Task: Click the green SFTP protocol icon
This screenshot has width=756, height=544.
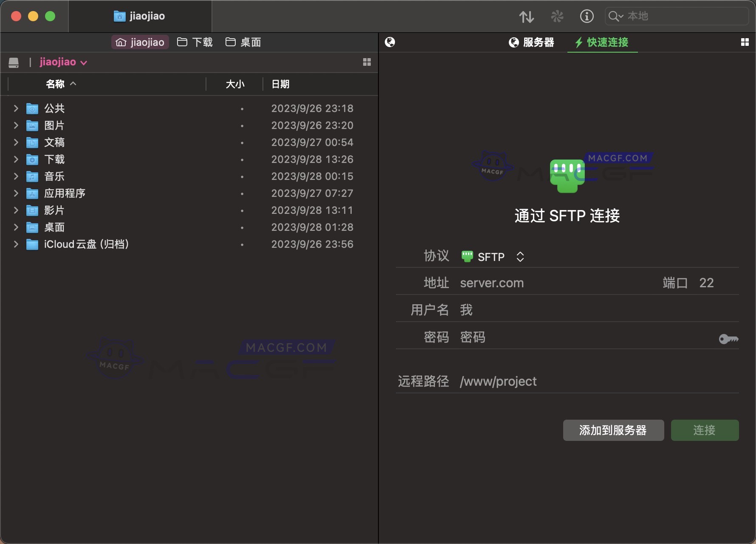Action: tap(467, 256)
